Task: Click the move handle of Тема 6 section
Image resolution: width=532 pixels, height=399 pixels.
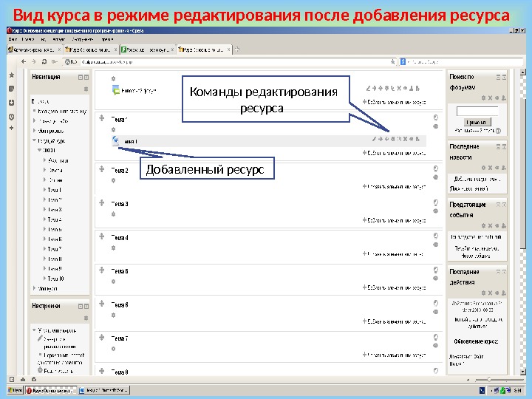Action: 101,304
